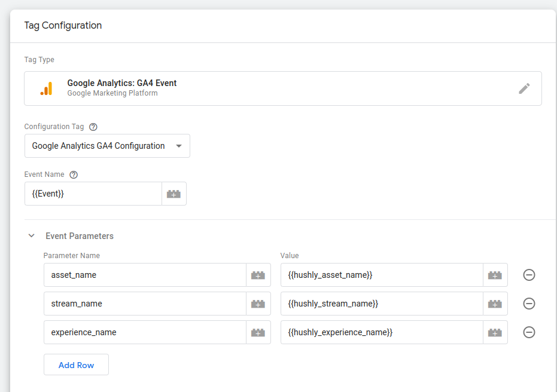
Task: Insert variable button for Event Name field
Action: pyautogui.click(x=174, y=194)
